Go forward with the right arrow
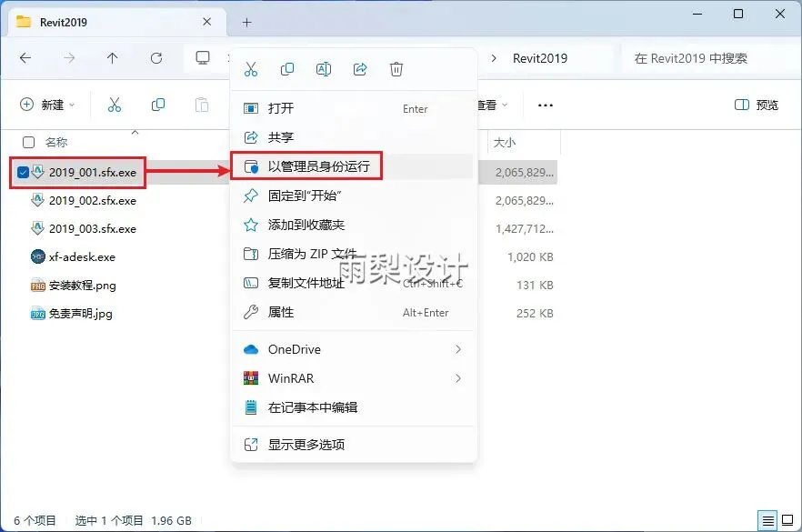 point(69,58)
